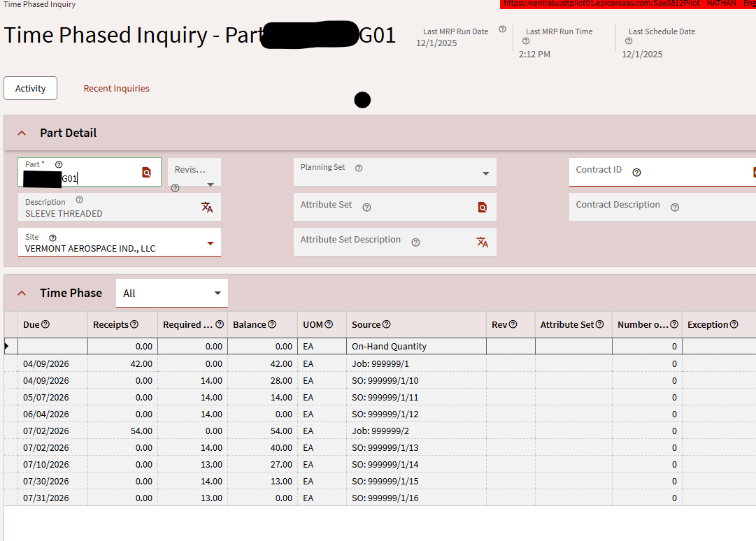This screenshot has height=541, width=756.
Task: Click the Due column help icon
Action: click(45, 324)
